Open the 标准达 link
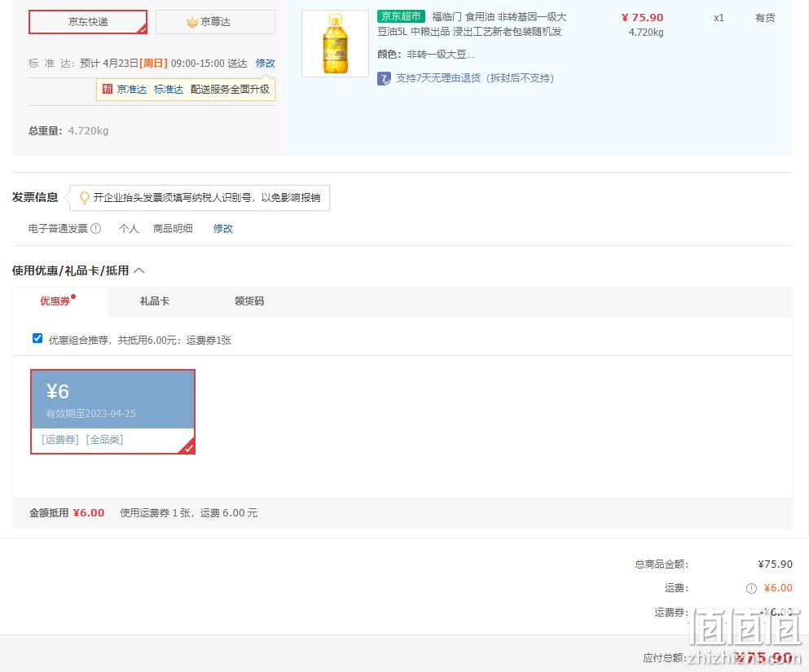Screen dimensions: 809x672 pyautogui.click(x=168, y=90)
